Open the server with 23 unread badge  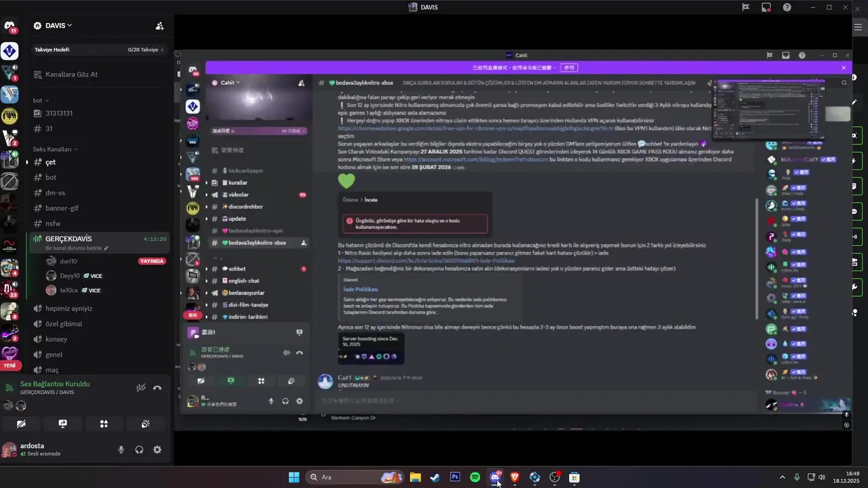[x=9, y=289]
